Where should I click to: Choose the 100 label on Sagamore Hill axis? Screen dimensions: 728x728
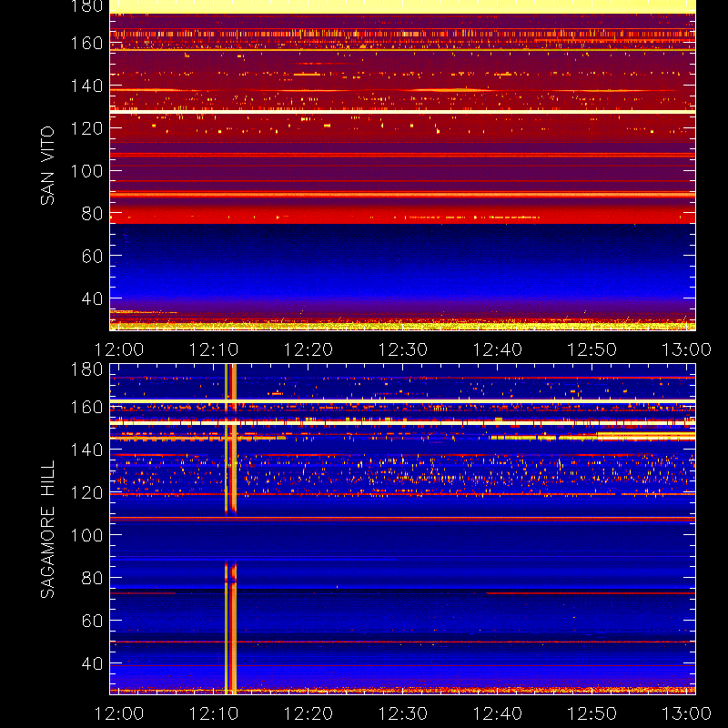[x=86, y=535]
